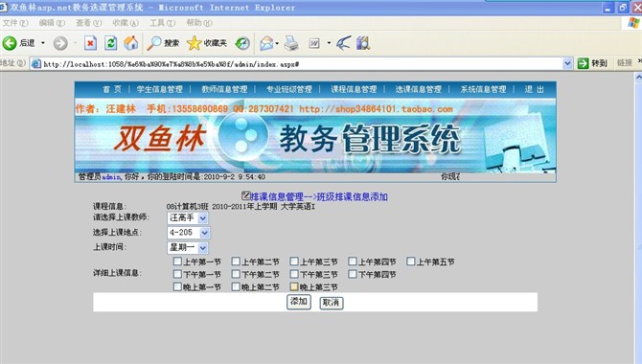Image resolution: width=642 pixels, height=364 pixels.
Task: Click the 取消 button
Action: click(x=332, y=303)
